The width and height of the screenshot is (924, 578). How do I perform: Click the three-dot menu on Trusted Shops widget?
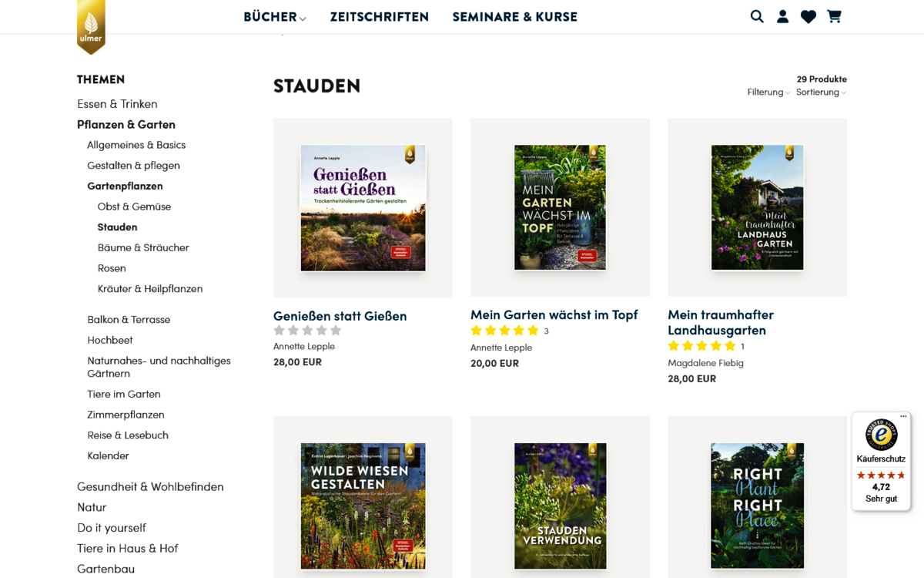click(903, 417)
